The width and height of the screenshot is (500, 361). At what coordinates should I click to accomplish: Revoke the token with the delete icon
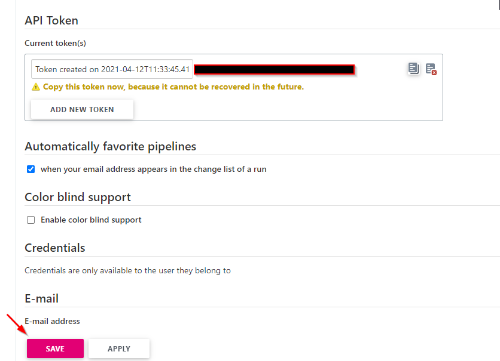[x=431, y=69]
